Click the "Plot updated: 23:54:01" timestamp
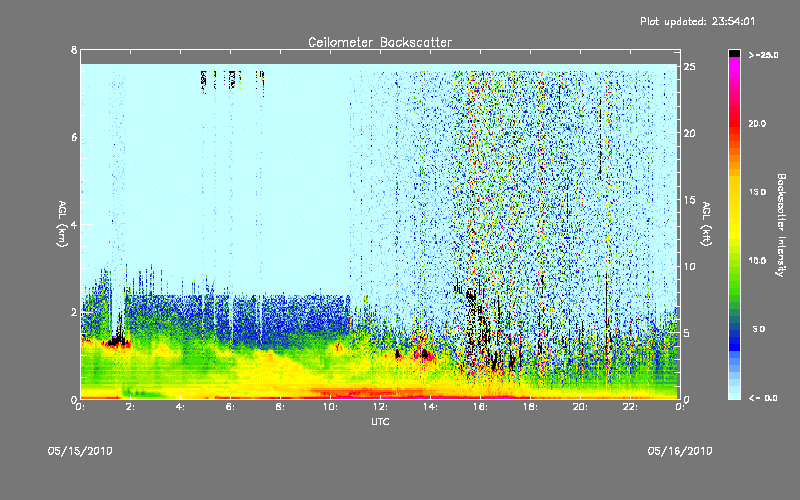Screen dimensions: 800x500 697,21
